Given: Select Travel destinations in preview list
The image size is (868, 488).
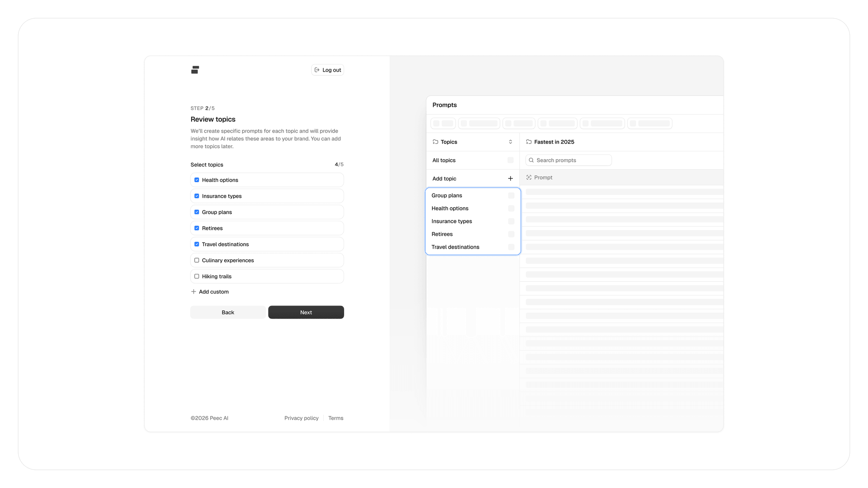Looking at the screenshot, I should (455, 247).
